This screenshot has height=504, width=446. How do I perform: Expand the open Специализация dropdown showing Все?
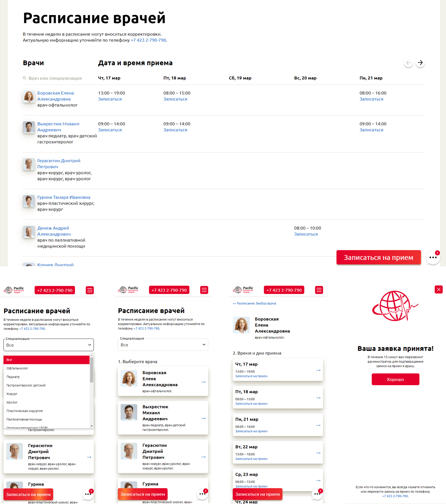pyautogui.click(x=49, y=345)
